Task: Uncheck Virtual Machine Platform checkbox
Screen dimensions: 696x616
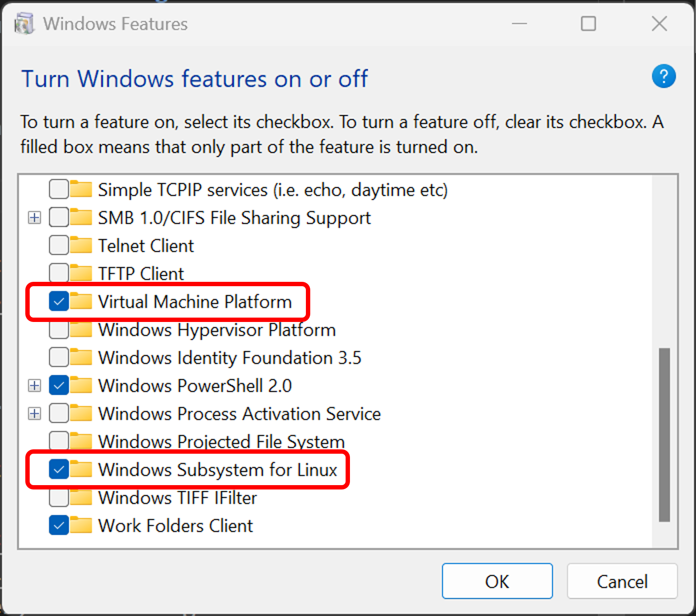Action: click(59, 301)
